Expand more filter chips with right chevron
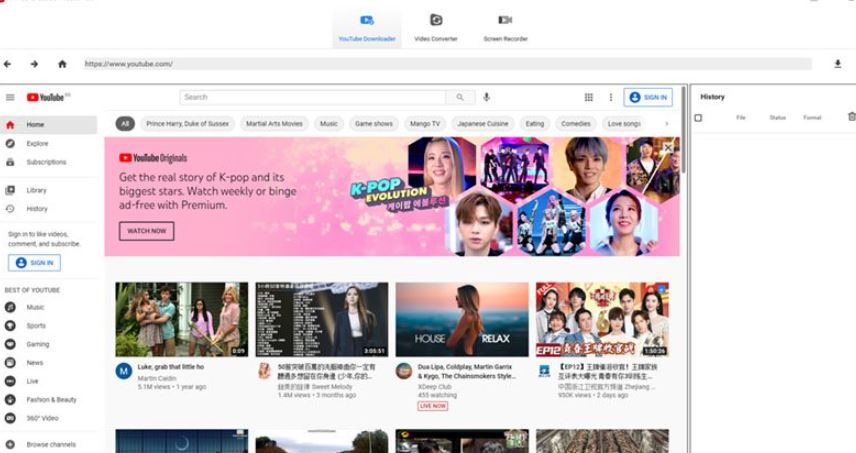This screenshot has width=856, height=453. click(x=667, y=124)
